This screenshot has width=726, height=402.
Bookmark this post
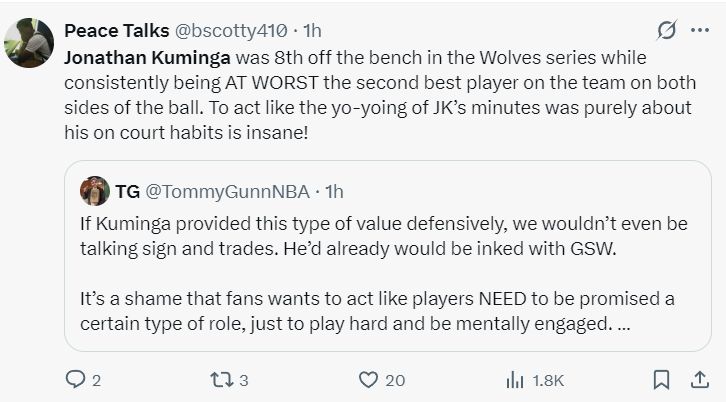(x=661, y=379)
